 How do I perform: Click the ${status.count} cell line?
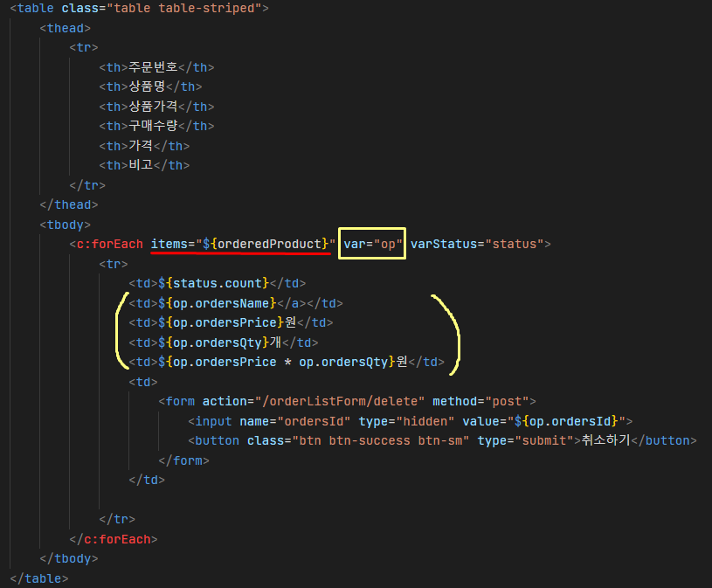217,283
